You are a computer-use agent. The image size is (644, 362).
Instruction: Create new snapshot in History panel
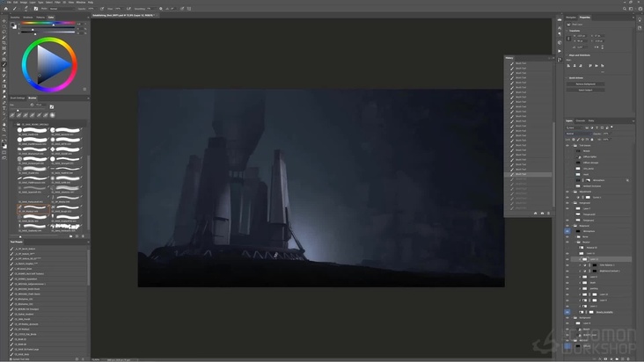pos(544,214)
